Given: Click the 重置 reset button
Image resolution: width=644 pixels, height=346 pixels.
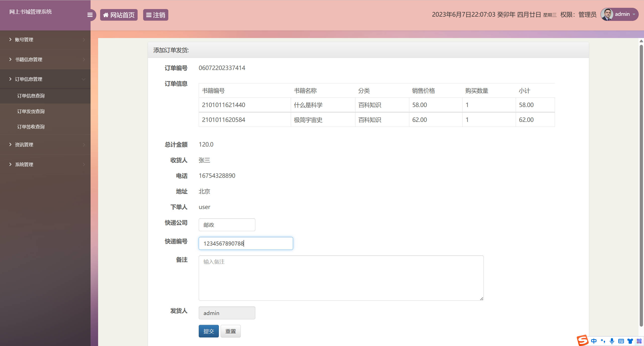Looking at the screenshot, I should pyautogui.click(x=230, y=331).
